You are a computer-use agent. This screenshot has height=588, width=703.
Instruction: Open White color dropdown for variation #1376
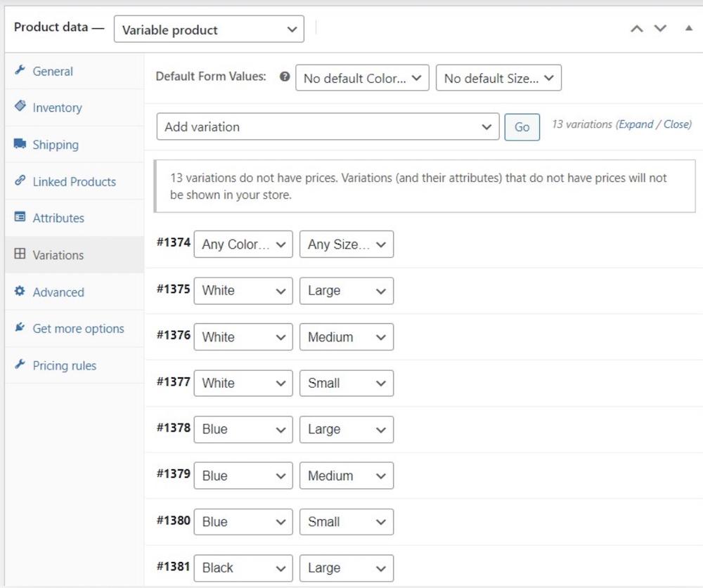click(243, 337)
